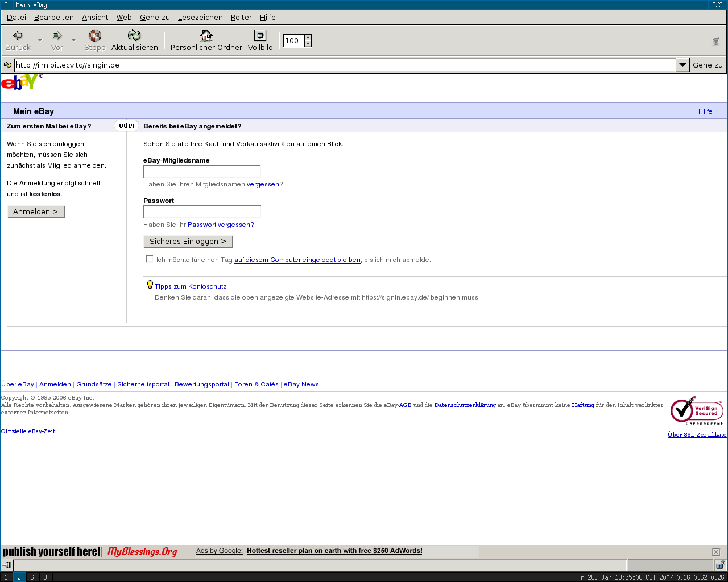The height and width of the screenshot is (582, 728).
Task: Increase zoom with the up stepper arrow
Action: 308,38
